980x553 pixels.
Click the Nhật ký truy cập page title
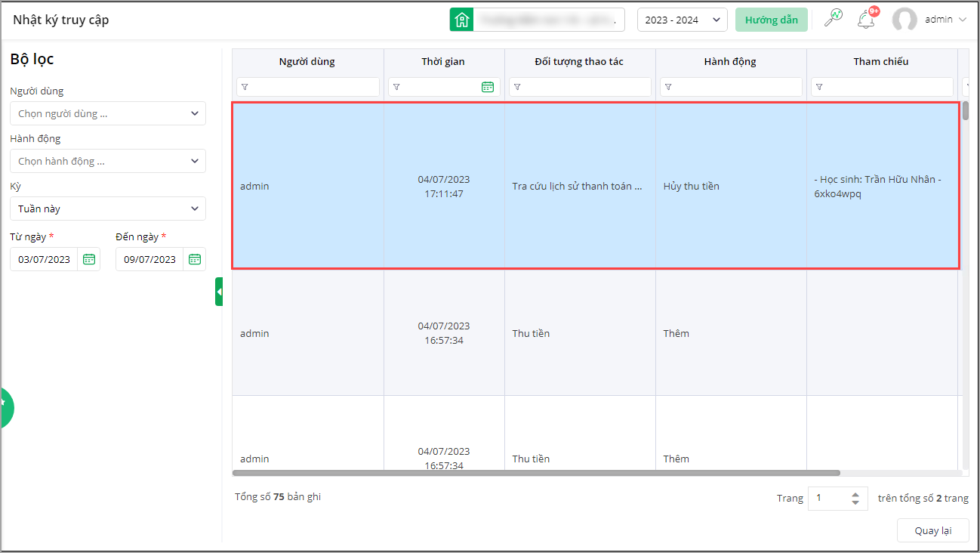61,20
